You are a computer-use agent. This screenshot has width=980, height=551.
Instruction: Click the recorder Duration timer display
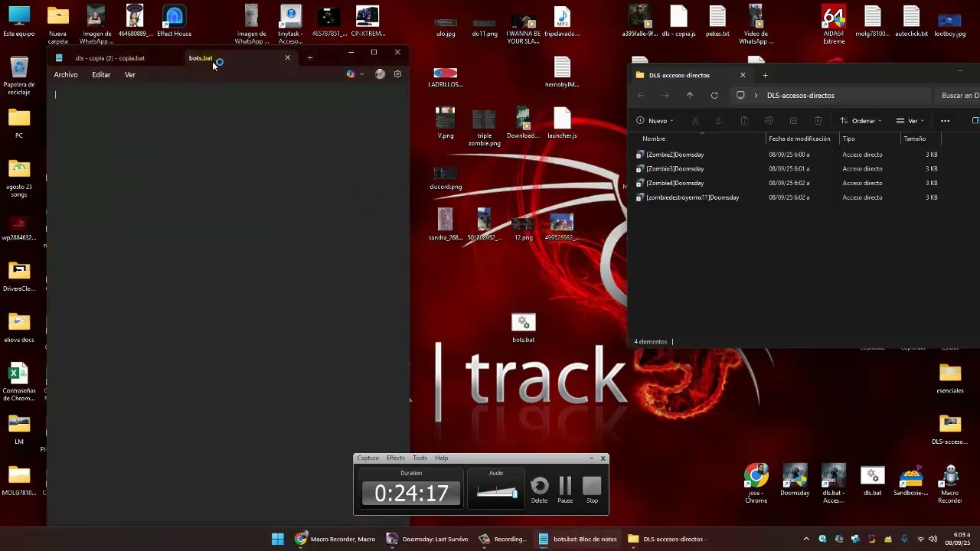411,493
